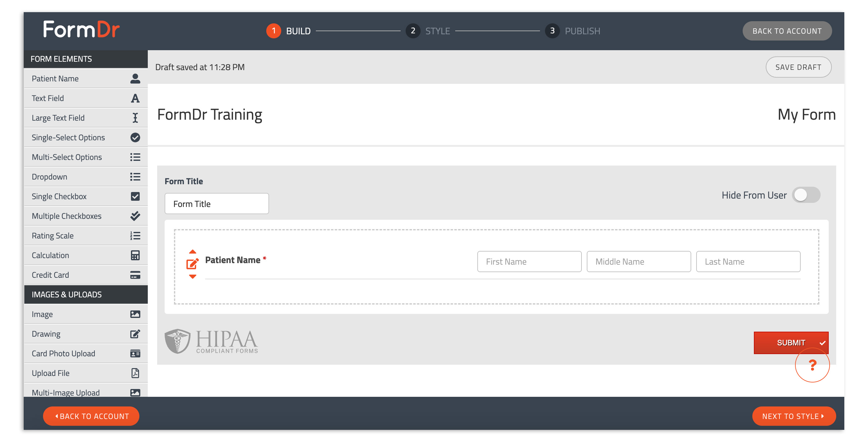This screenshot has height=442, width=868.
Task: Move Patient Name field up with arrow
Action: tap(192, 252)
